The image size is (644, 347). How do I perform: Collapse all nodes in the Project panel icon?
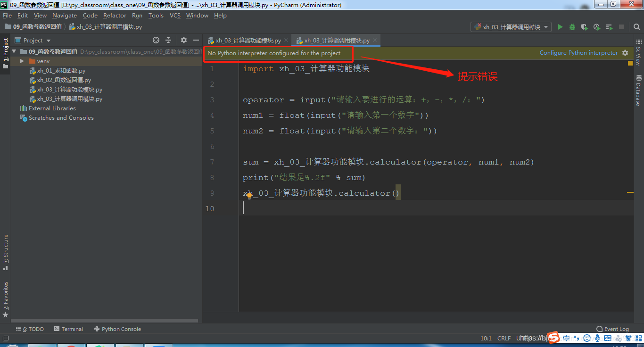coord(168,40)
